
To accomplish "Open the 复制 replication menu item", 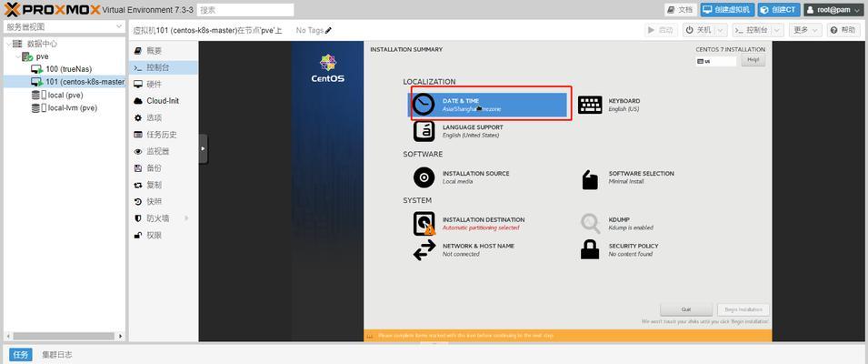I will point(164,185).
